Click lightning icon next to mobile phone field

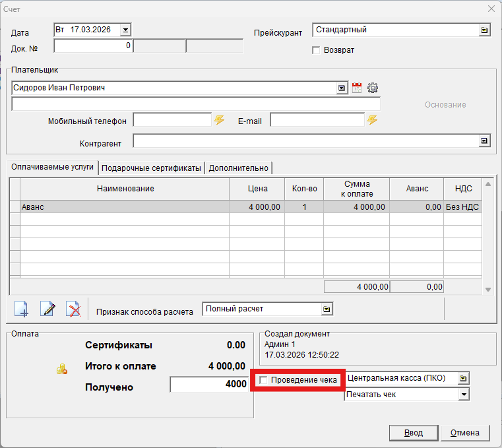pos(220,120)
